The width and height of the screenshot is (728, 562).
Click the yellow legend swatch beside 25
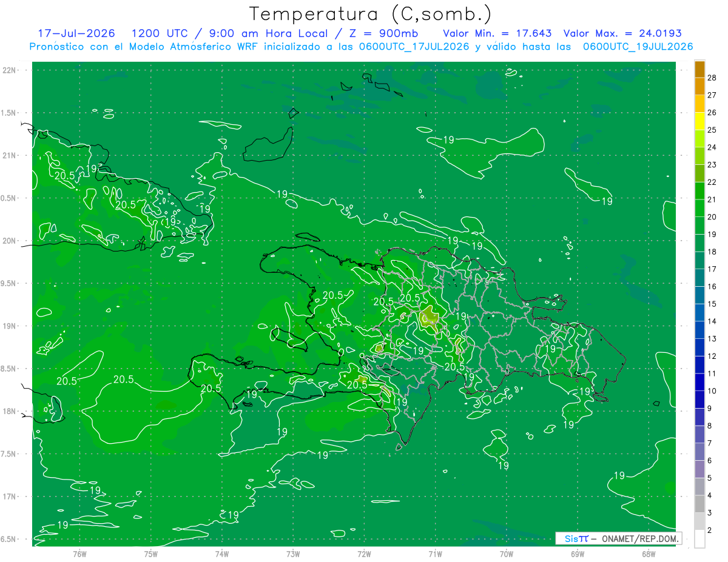[x=699, y=121]
